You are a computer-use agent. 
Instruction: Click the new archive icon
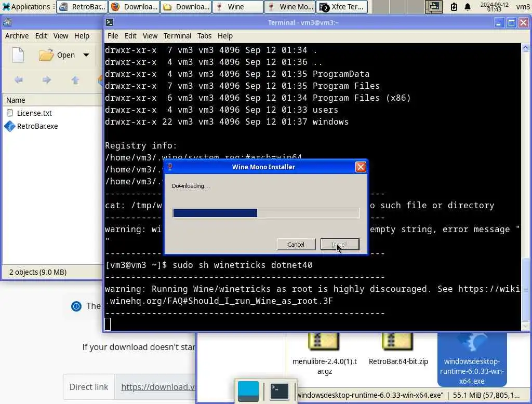(x=18, y=55)
